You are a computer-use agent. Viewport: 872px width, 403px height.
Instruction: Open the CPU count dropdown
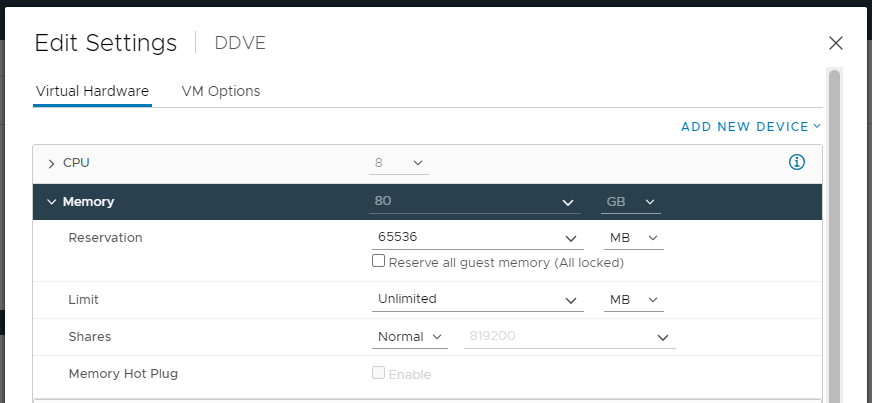coord(400,162)
